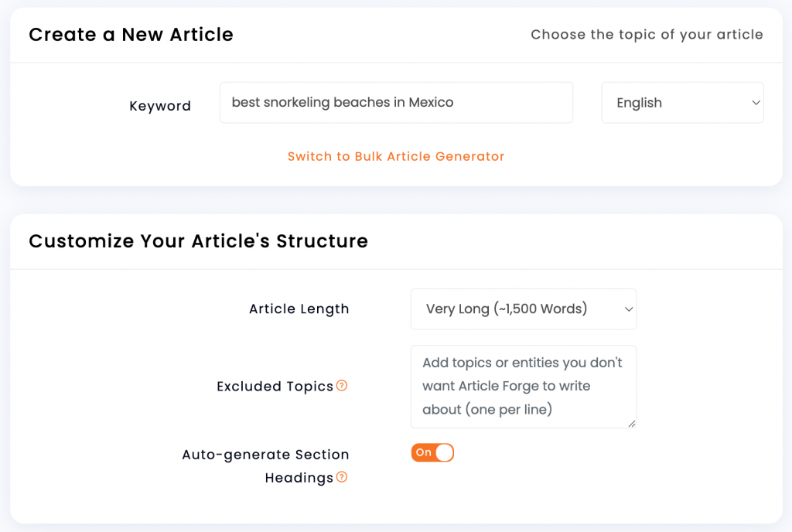Click inside the Excluded Topics textarea
This screenshot has width=792, height=532.
524,387
